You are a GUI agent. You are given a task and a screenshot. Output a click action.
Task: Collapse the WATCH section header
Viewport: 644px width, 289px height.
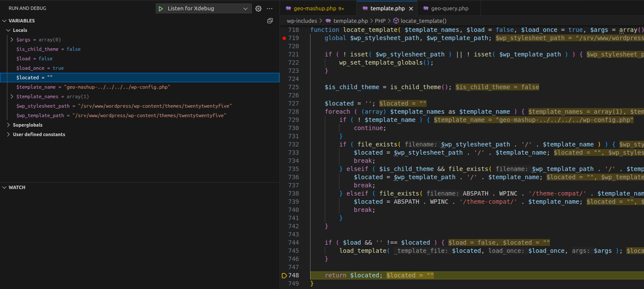(17, 187)
